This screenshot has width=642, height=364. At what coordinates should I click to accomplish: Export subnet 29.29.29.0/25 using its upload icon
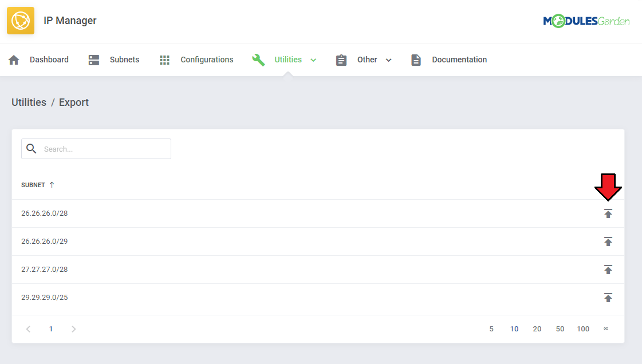point(608,298)
